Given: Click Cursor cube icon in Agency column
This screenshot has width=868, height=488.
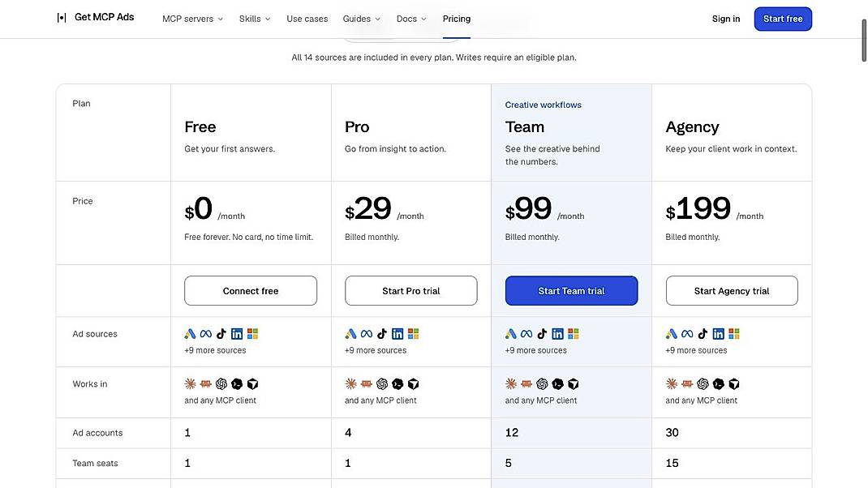Looking at the screenshot, I should [733, 383].
